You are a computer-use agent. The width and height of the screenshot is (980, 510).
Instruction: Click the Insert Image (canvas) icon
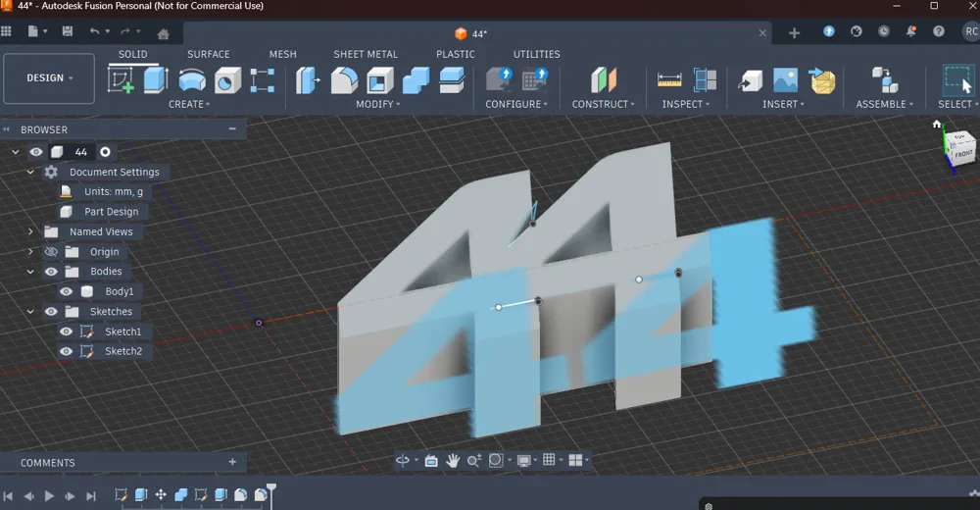(x=785, y=80)
